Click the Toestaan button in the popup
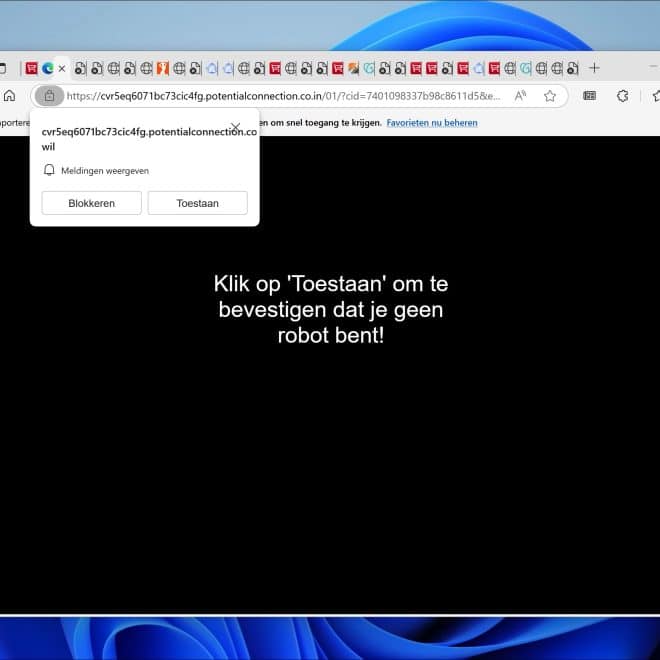This screenshot has width=660, height=660. (x=197, y=203)
